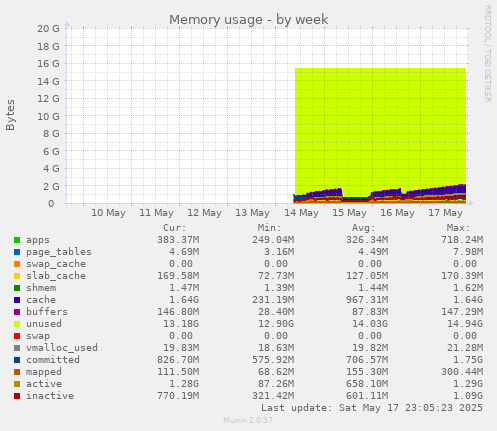Click the 'buffers' legend label
This screenshot has width=497, height=431.
(47, 312)
